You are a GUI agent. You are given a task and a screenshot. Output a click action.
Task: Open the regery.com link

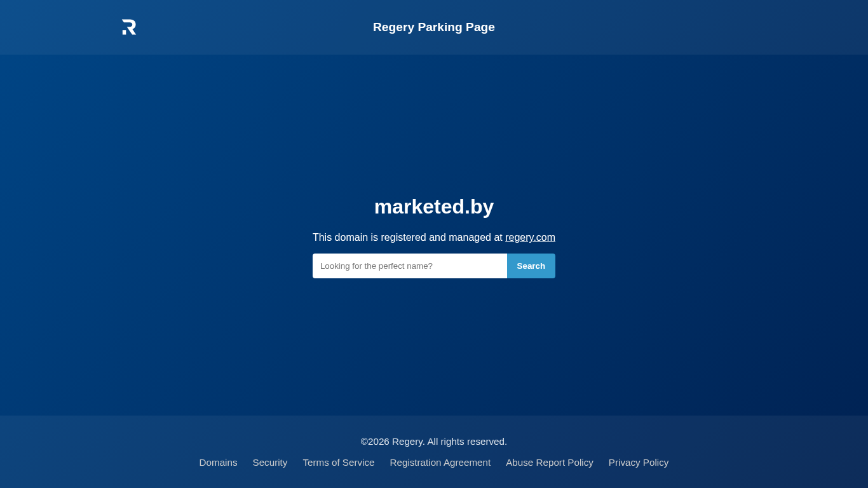click(x=530, y=237)
